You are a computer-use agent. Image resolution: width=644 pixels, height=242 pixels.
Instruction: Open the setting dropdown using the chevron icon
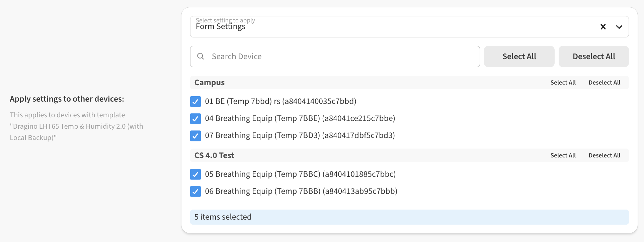tap(619, 27)
